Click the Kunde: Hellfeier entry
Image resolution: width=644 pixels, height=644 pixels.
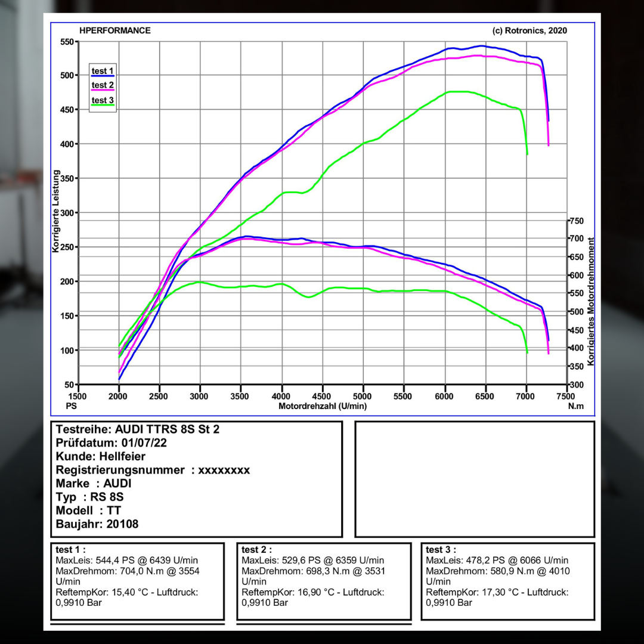[x=100, y=457]
